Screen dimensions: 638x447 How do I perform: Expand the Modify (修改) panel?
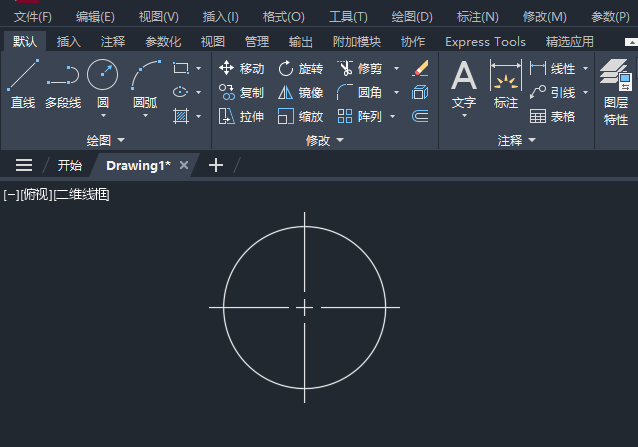click(325, 140)
